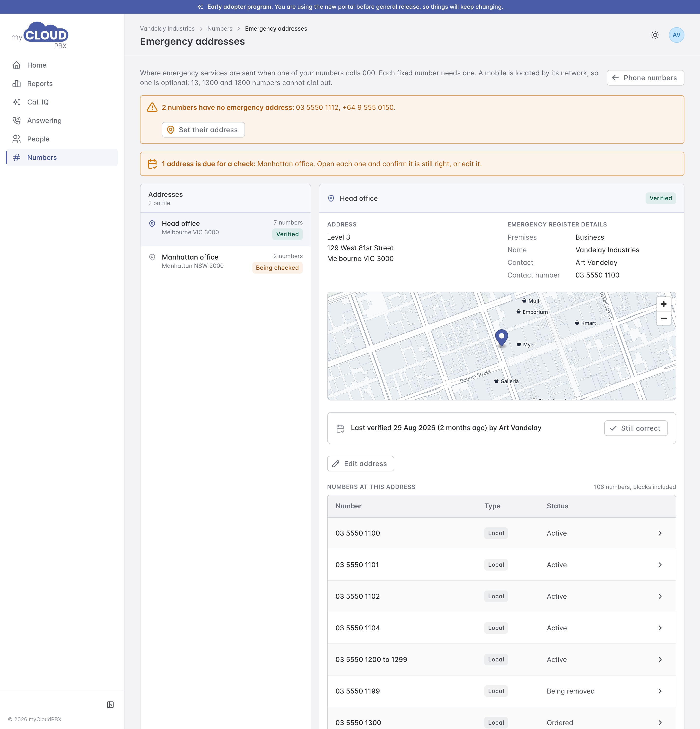Click the calendar icon in the due-check banner

[x=152, y=164]
